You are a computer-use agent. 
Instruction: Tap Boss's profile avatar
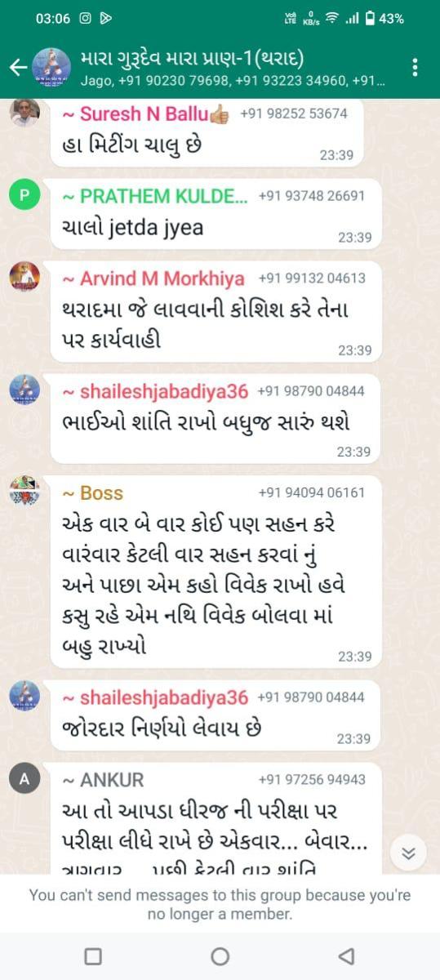[24, 491]
